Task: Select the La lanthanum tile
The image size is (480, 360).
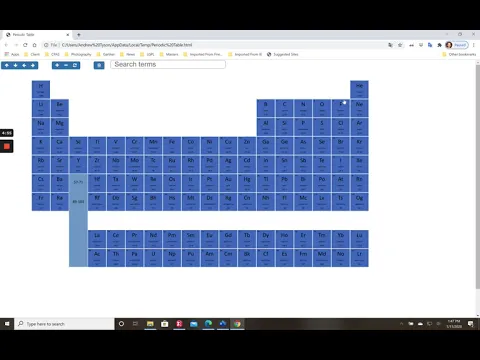Action: pos(97,239)
